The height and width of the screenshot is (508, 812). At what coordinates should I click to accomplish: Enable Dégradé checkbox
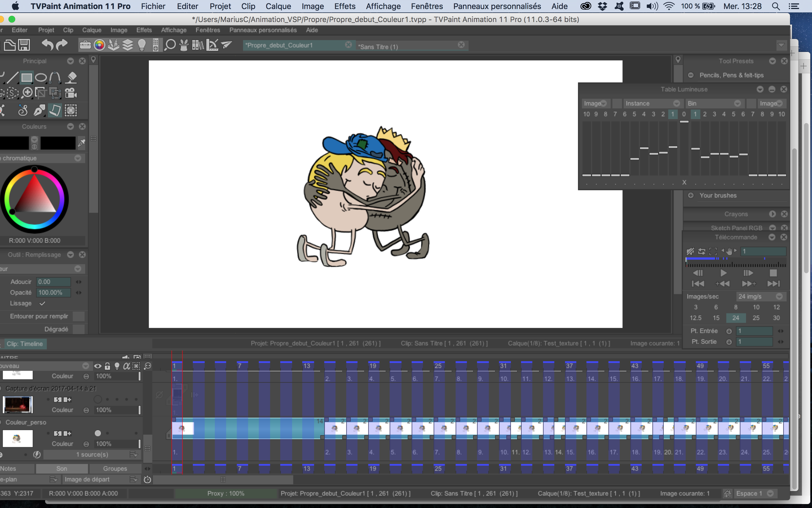click(78, 329)
